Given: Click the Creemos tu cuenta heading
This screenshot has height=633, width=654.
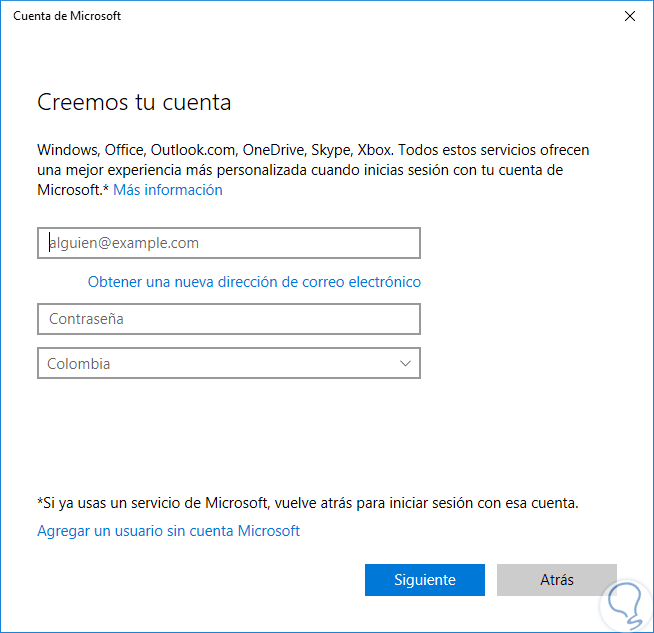Looking at the screenshot, I should pos(134,102).
